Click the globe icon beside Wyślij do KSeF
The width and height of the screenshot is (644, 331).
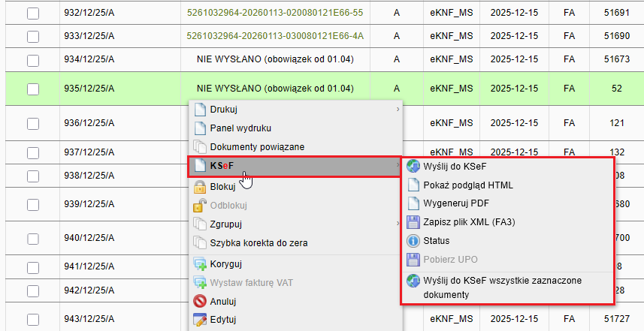pos(413,166)
